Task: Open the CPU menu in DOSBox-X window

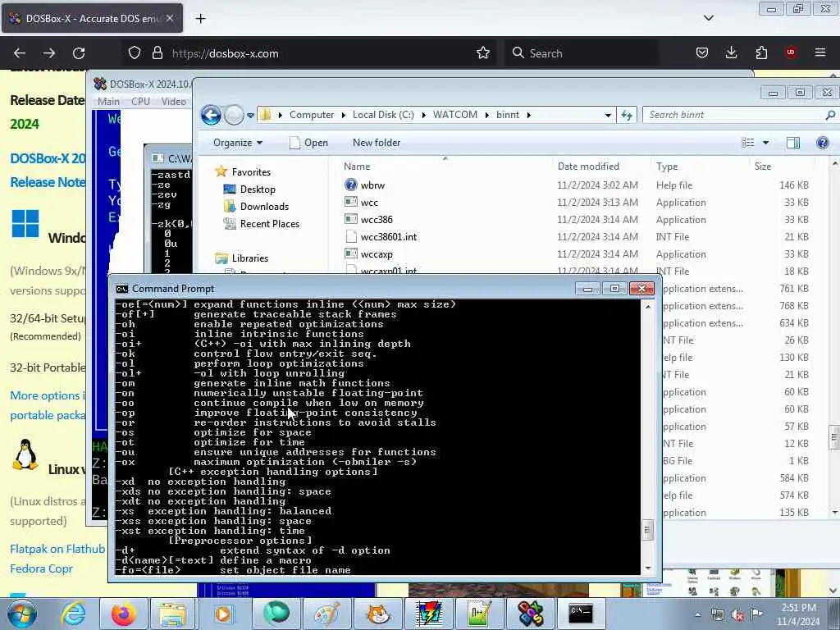Action: pyautogui.click(x=140, y=101)
